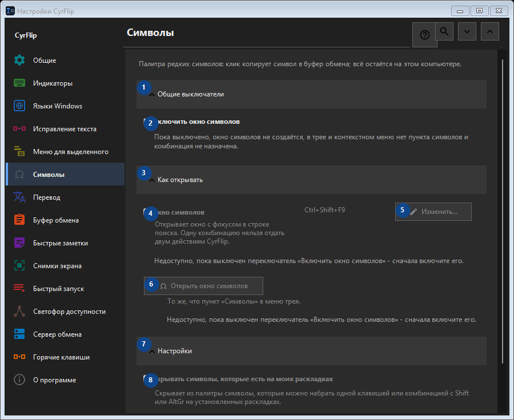
Task: Click the app icon in the title bar
Action: pos(10,11)
